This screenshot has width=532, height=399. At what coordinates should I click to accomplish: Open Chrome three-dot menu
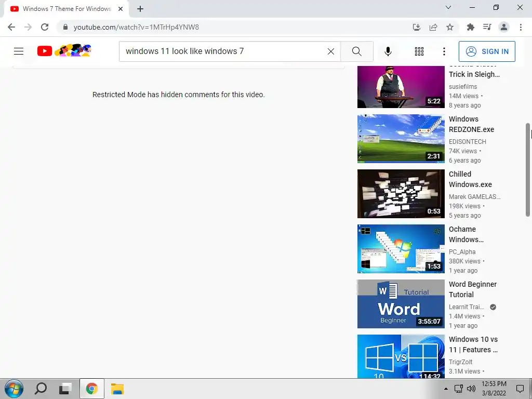coord(521,27)
